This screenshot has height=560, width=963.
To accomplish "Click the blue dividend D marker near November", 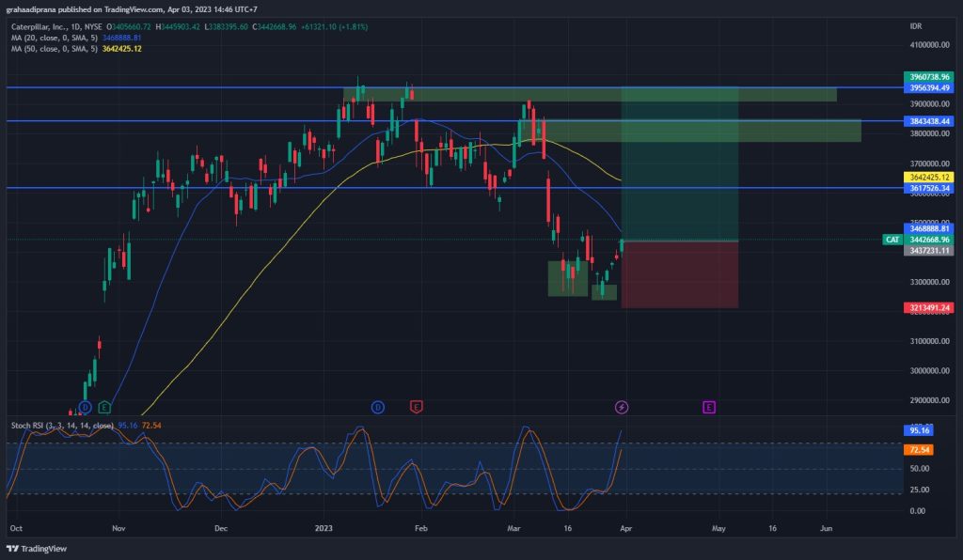I will (85, 407).
